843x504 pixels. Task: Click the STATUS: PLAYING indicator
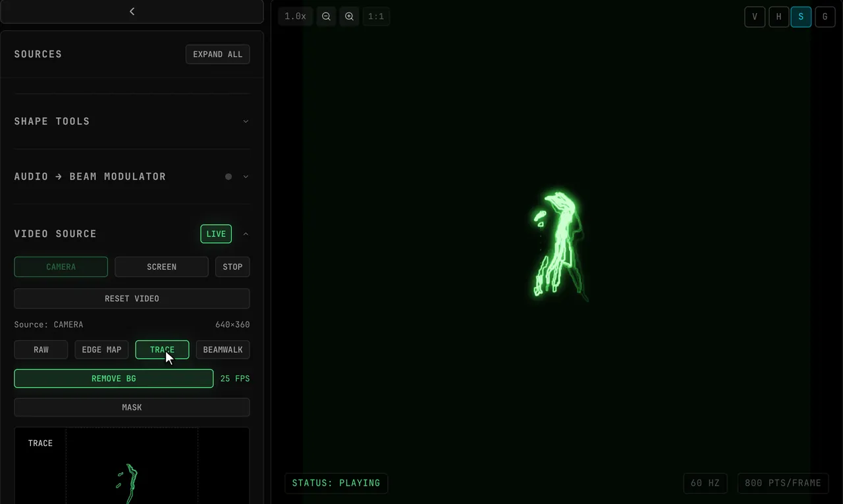(336, 483)
